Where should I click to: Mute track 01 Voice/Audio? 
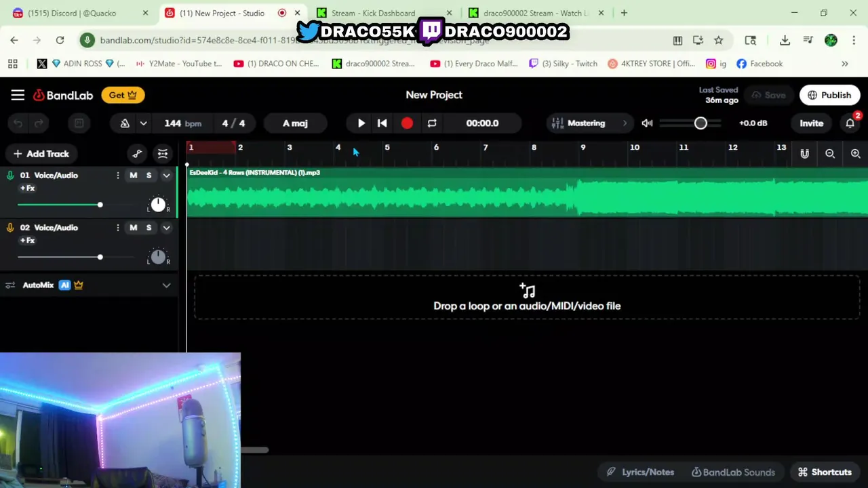[x=133, y=176]
